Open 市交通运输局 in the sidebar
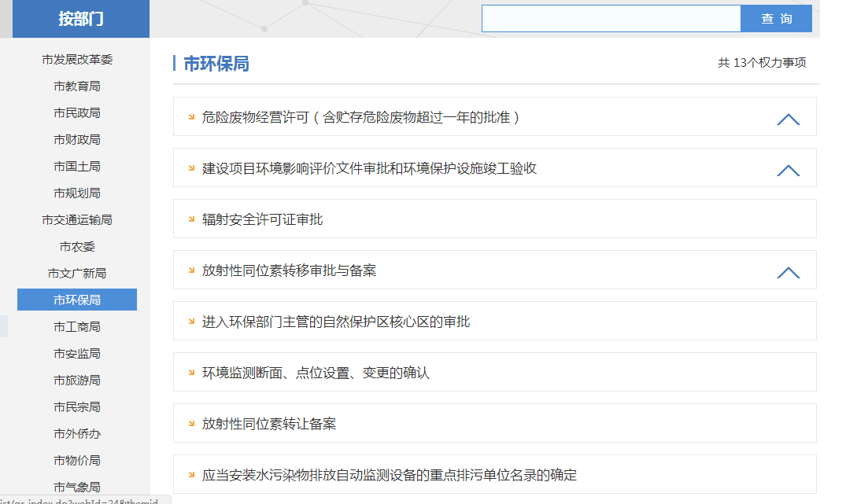The width and height of the screenshot is (846, 504). point(77,220)
